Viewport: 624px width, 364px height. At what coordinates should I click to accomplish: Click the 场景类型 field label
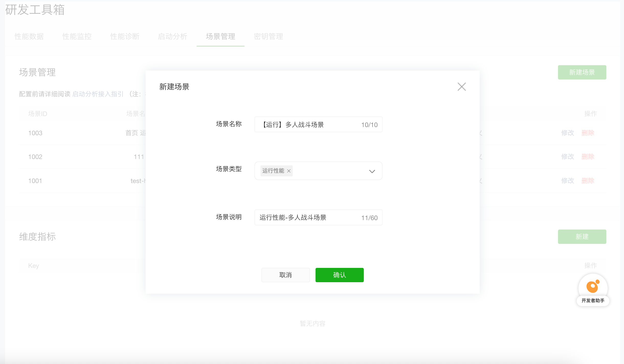point(229,169)
